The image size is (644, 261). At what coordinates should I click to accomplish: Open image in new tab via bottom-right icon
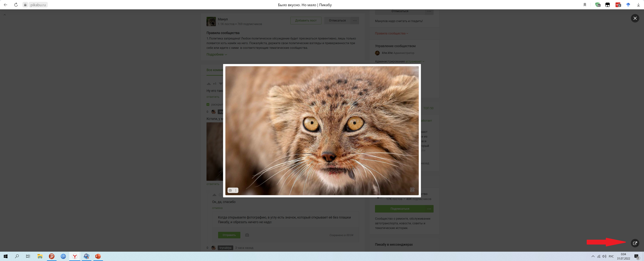click(x=635, y=243)
